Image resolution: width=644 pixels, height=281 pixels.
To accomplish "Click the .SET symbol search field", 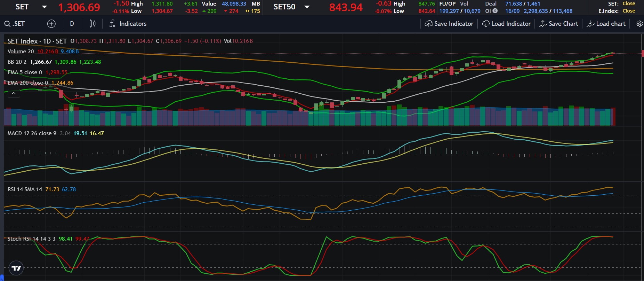I will pyautogui.click(x=19, y=24).
